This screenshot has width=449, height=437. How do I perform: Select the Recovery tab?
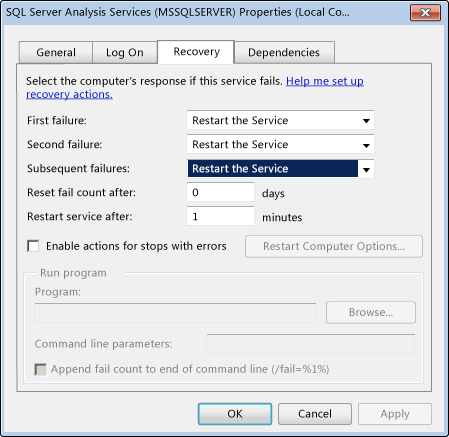click(196, 52)
